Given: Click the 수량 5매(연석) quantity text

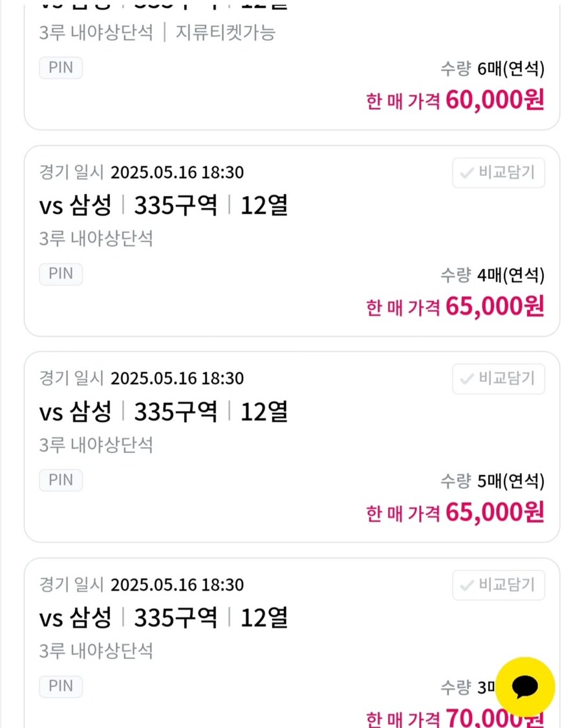Looking at the screenshot, I should [x=492, y=481].
